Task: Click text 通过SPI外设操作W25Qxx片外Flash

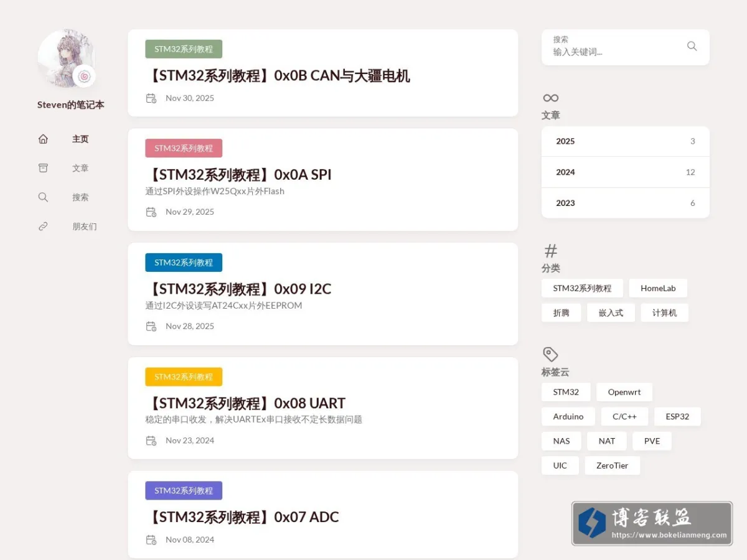Action: [215, 192]
